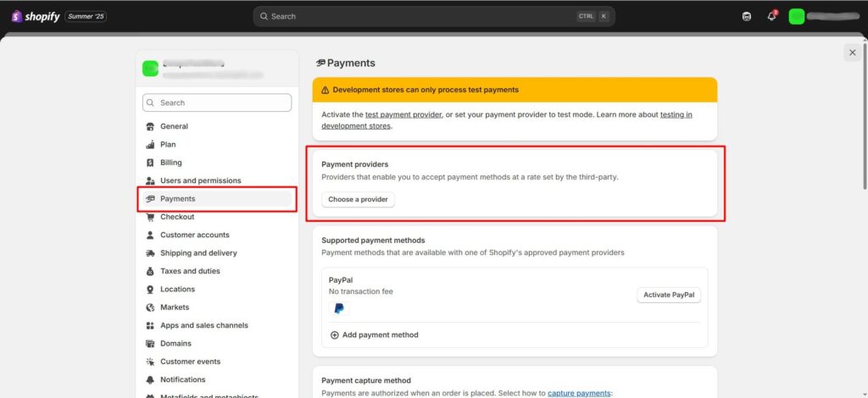
Task: Click the settings sidebar Search field
Action: click(217, 102)
